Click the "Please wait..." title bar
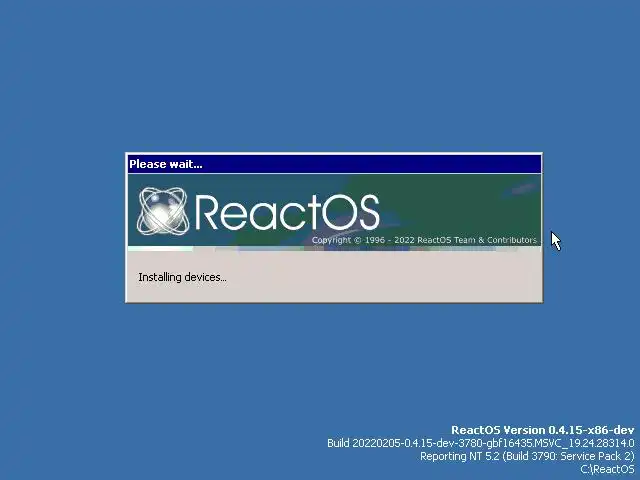The height and width of the screenshot is (480, 640). [334, 164]
